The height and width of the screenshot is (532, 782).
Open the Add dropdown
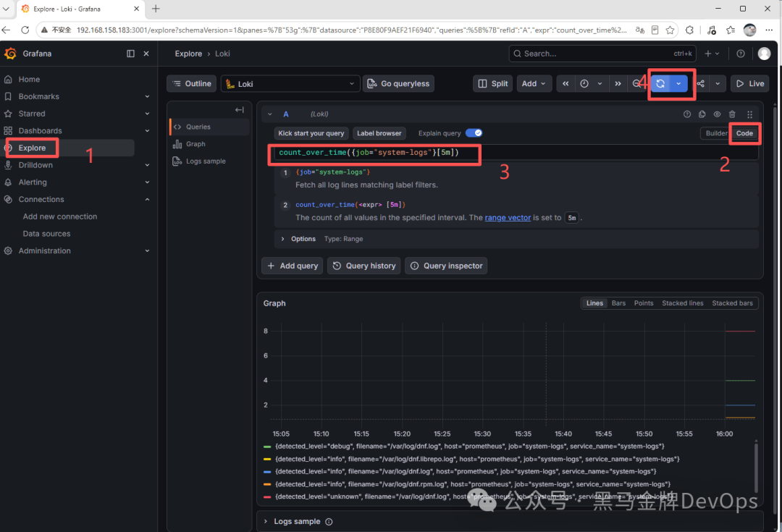(x=534, y=84)
